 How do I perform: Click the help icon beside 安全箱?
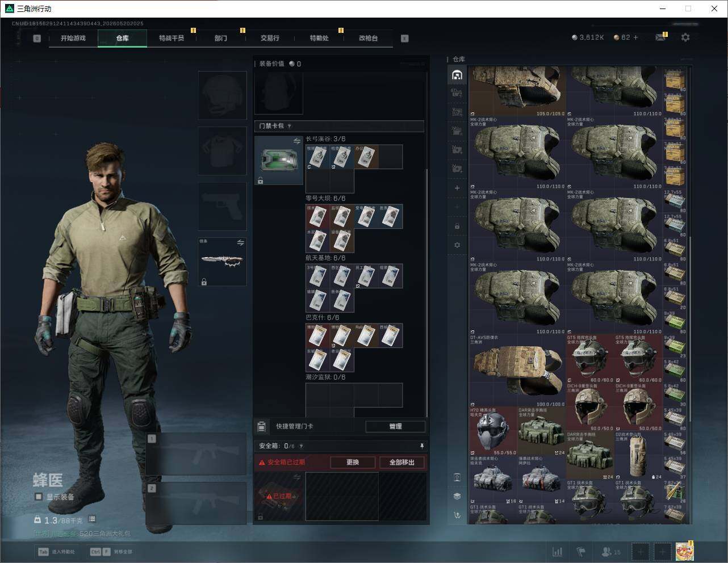(x=301, y=446)
